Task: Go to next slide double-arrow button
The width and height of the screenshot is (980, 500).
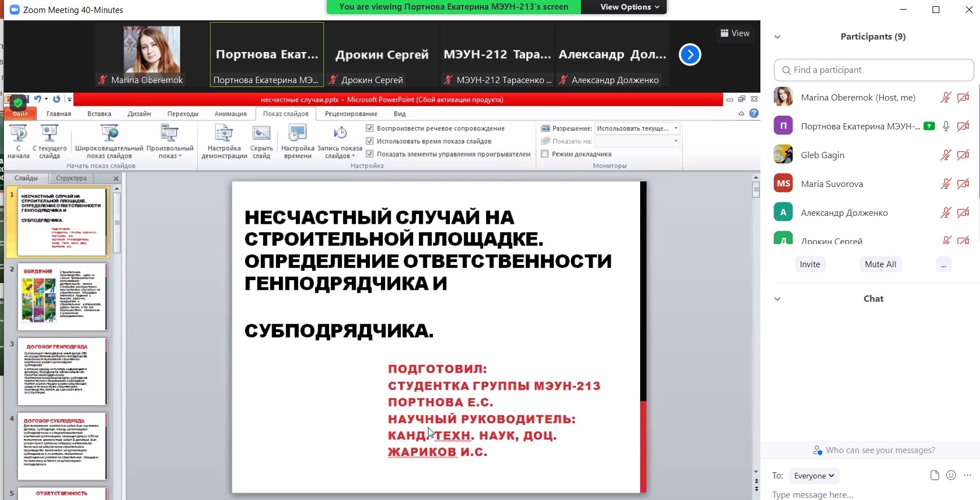Action: pos(756,489)
